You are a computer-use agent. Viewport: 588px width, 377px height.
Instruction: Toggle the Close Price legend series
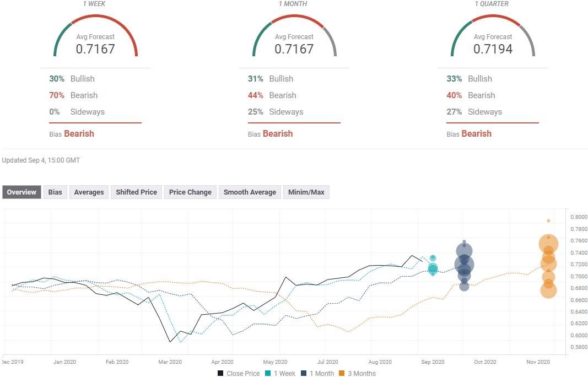click(239, 373)
